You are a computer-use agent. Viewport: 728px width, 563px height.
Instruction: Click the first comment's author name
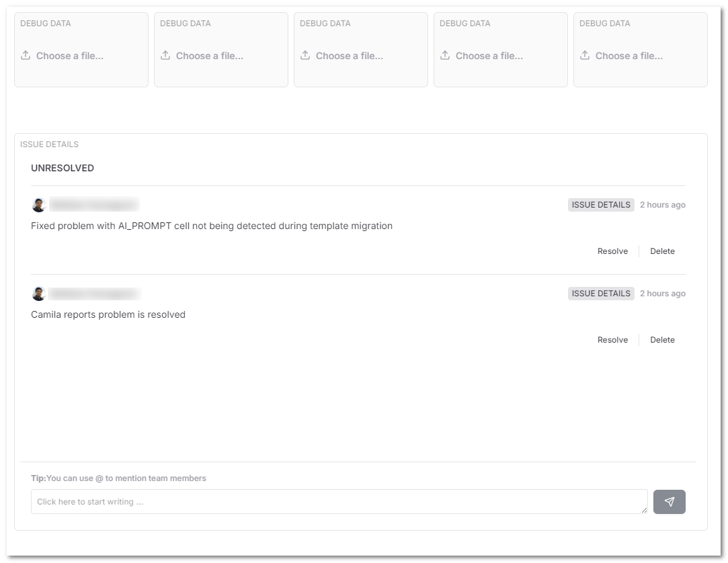tap(94, 204)
